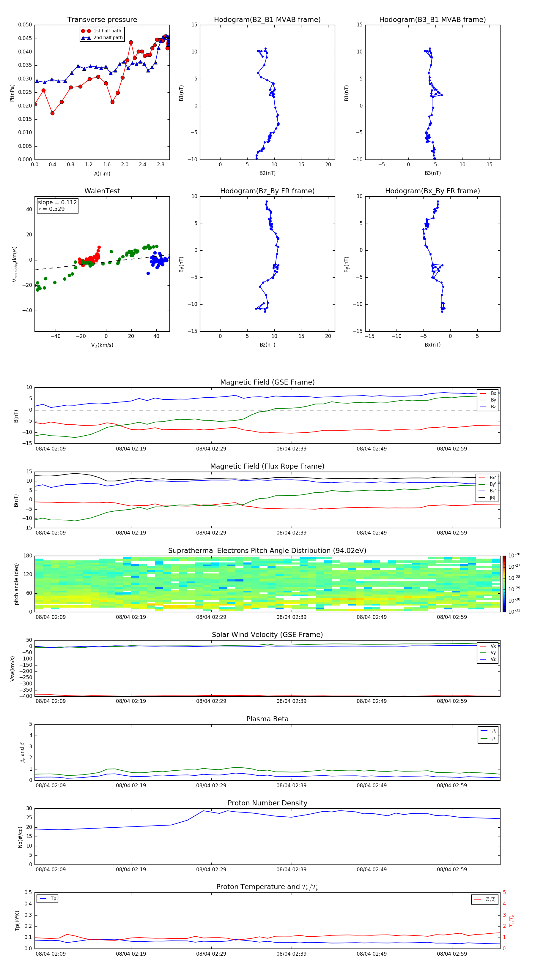Screen dimensions: 535x980
Task: Click the "Bz(nT)" x-axis label
Action: coord(267,345)
